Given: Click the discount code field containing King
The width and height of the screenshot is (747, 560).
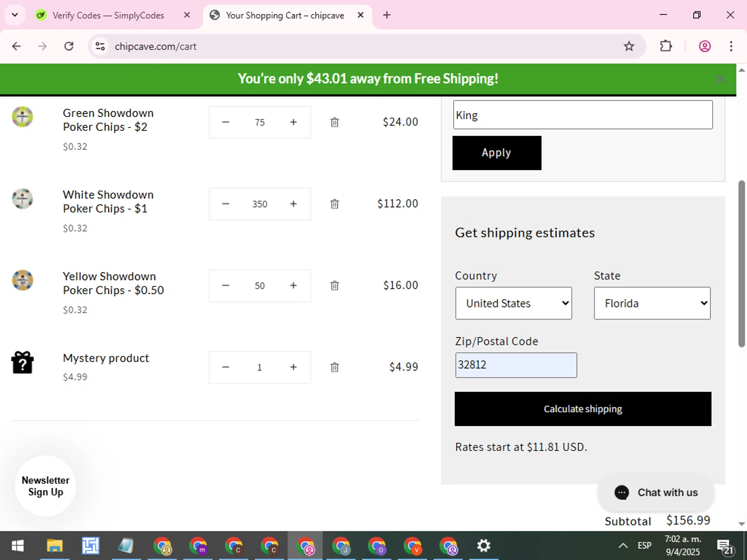Looking at the screenshot, I should click(583, 115).
